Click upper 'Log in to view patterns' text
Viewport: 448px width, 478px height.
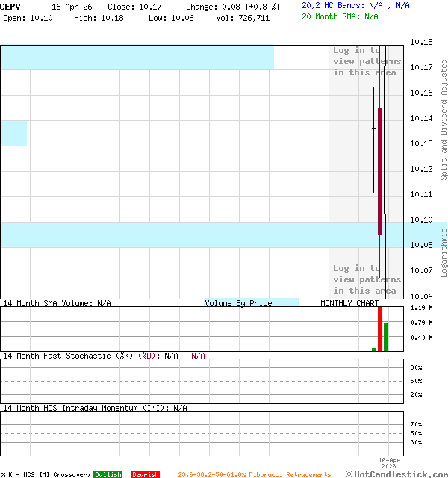coord(367,62)
